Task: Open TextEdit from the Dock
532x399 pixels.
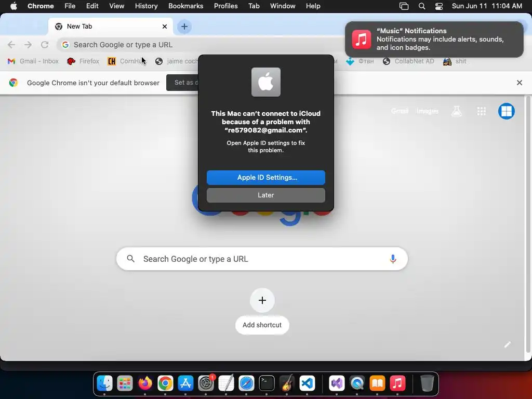Action: tap(227, 383)
